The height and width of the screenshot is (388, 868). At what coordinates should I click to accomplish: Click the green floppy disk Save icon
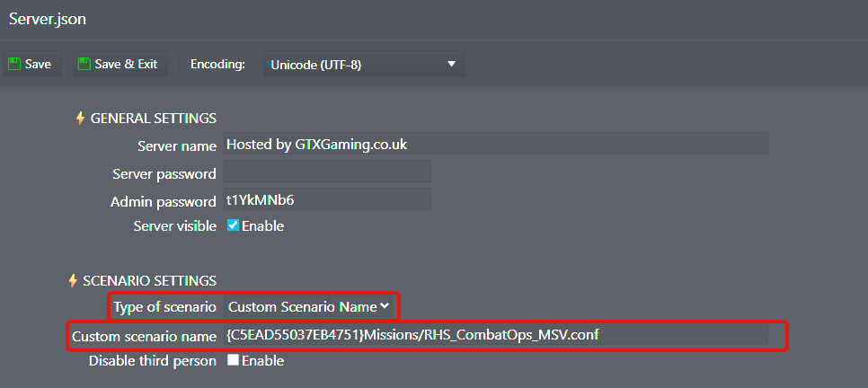[14, 64]
